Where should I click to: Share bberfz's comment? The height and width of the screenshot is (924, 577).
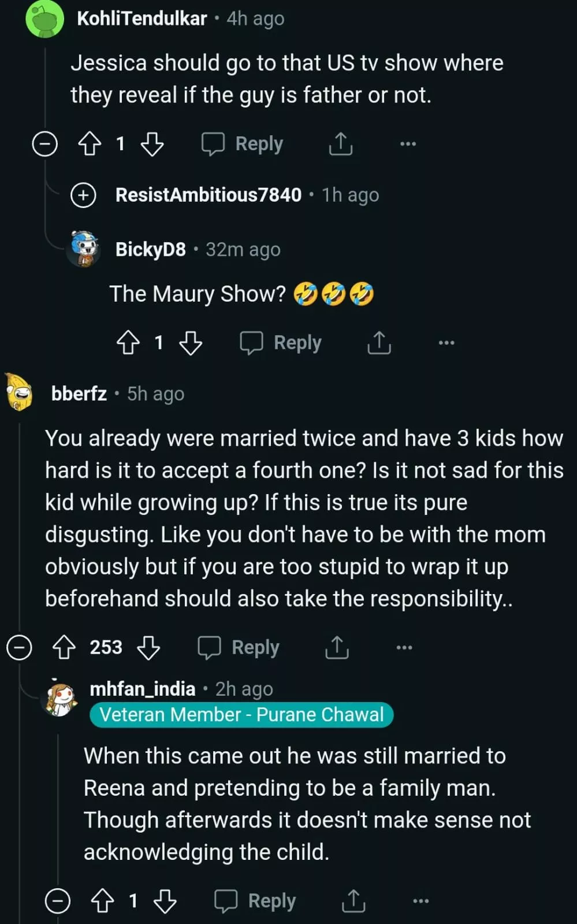pyautogui.click(x=337, y=647)
